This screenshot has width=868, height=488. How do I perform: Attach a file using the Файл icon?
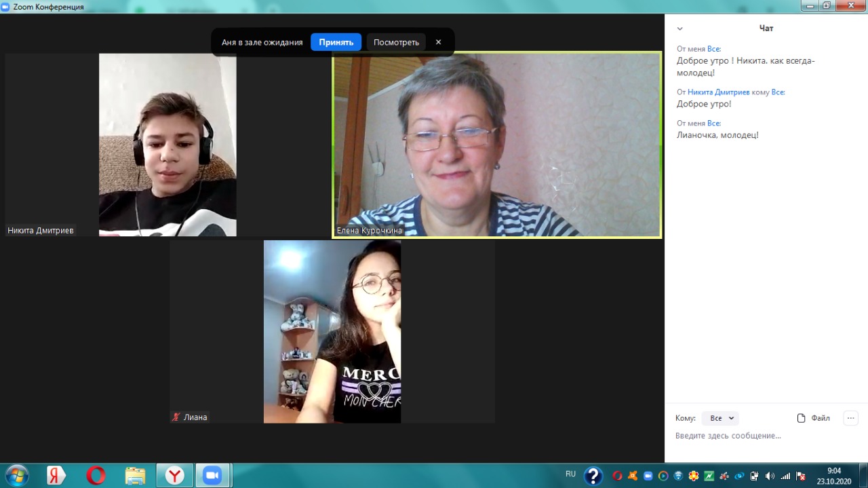813,418
